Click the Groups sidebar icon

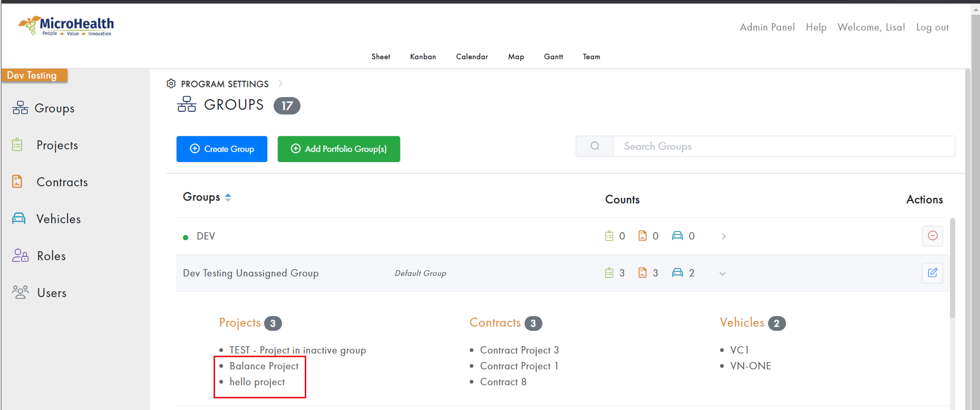coord(20,108)
